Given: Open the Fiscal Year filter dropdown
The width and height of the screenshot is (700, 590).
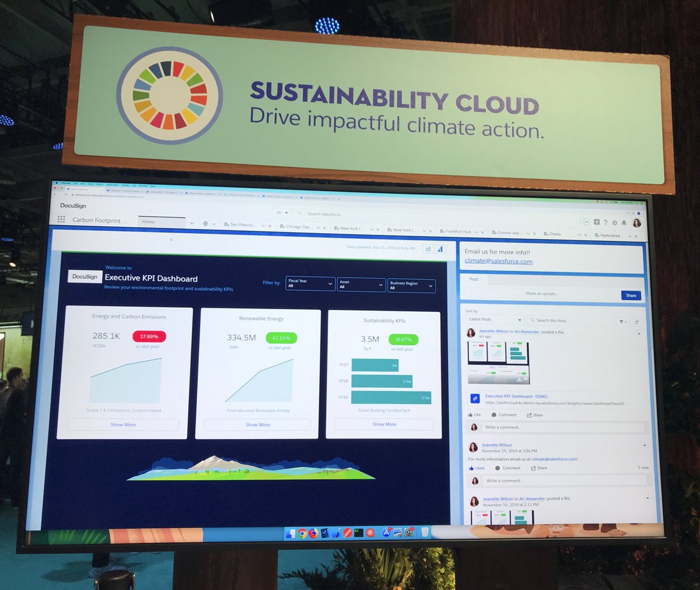Looking at the screenshot, I should tap(310, 283).
